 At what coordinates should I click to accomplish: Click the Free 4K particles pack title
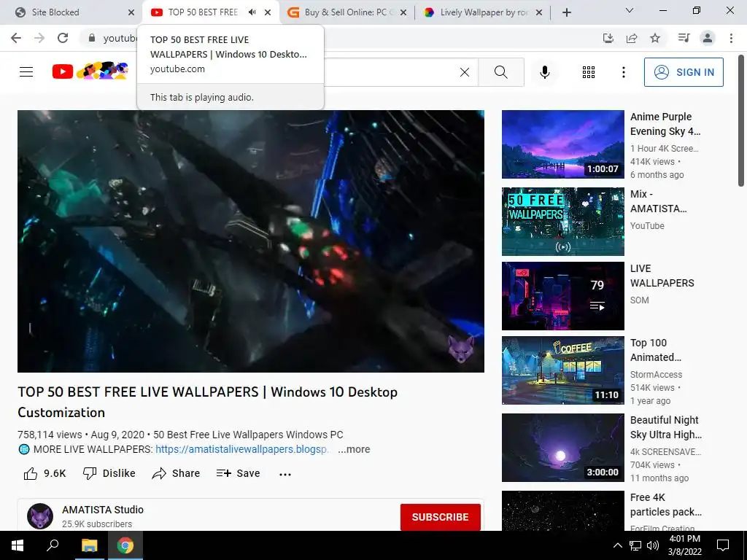pos(665,505)
